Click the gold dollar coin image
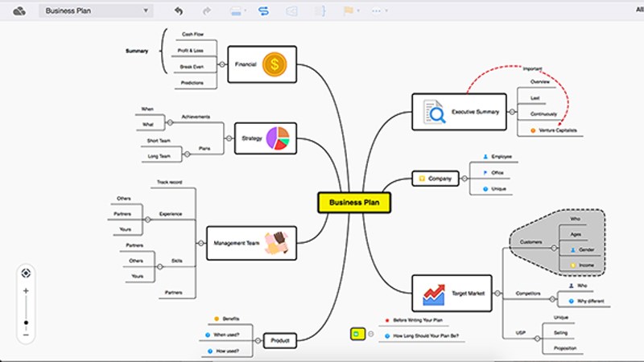This screenshot has width=644, height=362. point(275,64)
